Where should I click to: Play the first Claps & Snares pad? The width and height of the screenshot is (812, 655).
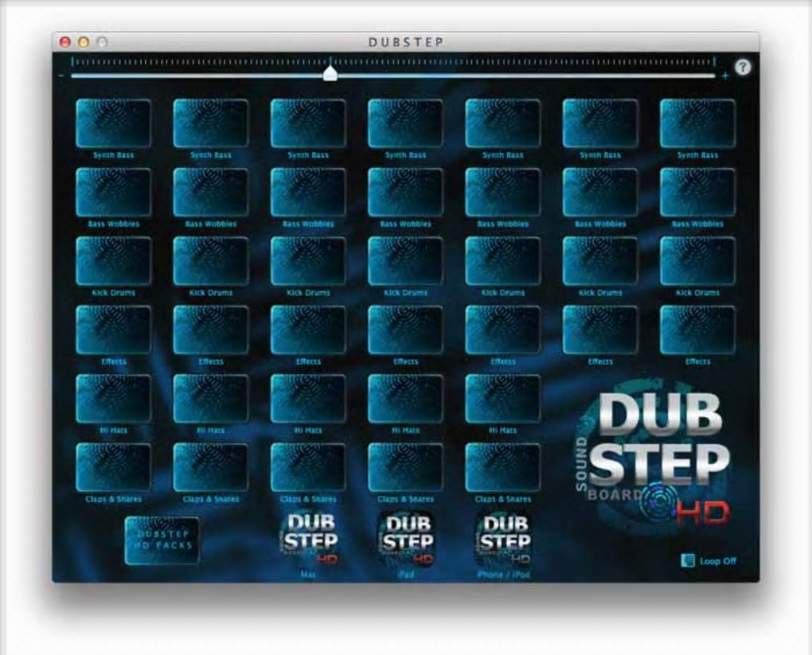coord(113,467)
